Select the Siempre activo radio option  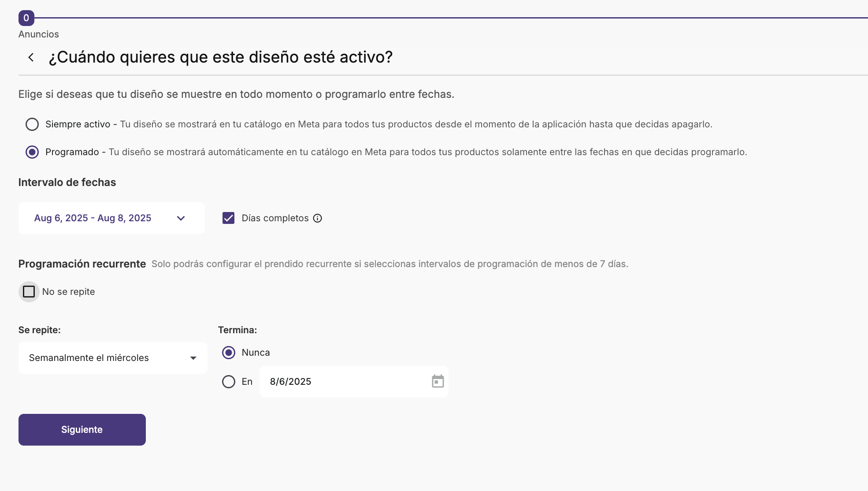point(32,124)
